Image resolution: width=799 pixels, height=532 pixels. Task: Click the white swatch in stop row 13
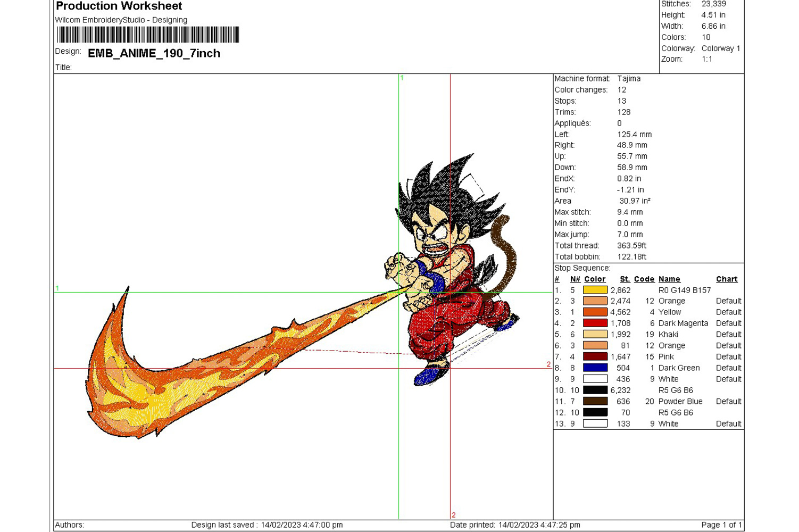point(595,423)
